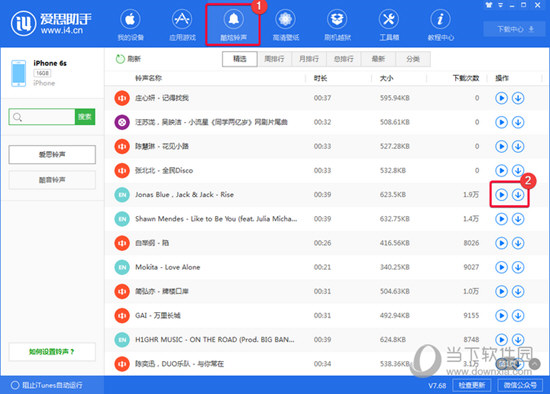Download Shawn Mendes - Like to Be You
The width and height of the screenshot is (550, 394).
(518, 219)
